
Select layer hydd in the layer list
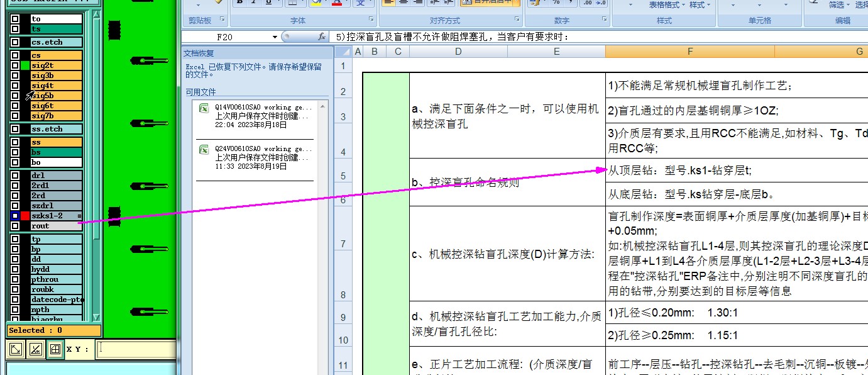57,269
